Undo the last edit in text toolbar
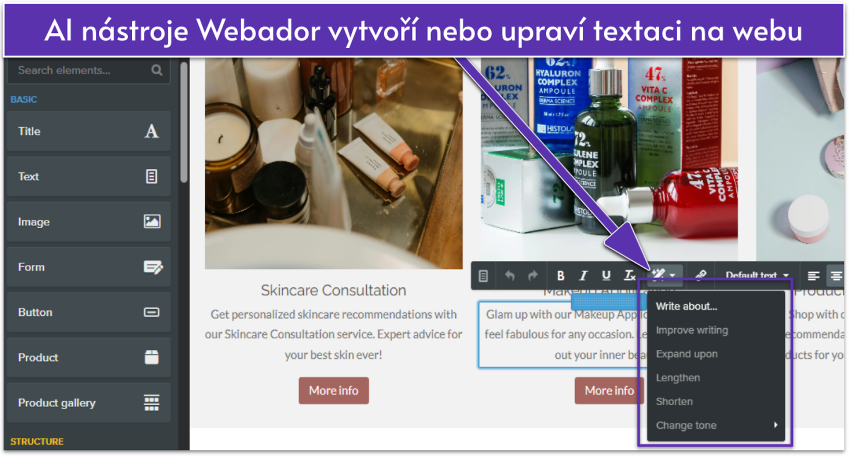This screenshot has width=850, height=456. pyautogui.click(x=510, y=275)
